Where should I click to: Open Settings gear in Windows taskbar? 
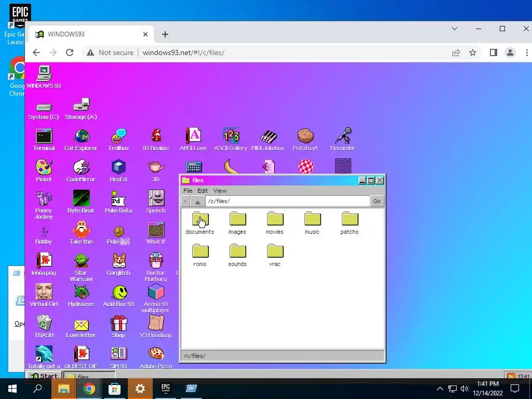coord(140,389)
